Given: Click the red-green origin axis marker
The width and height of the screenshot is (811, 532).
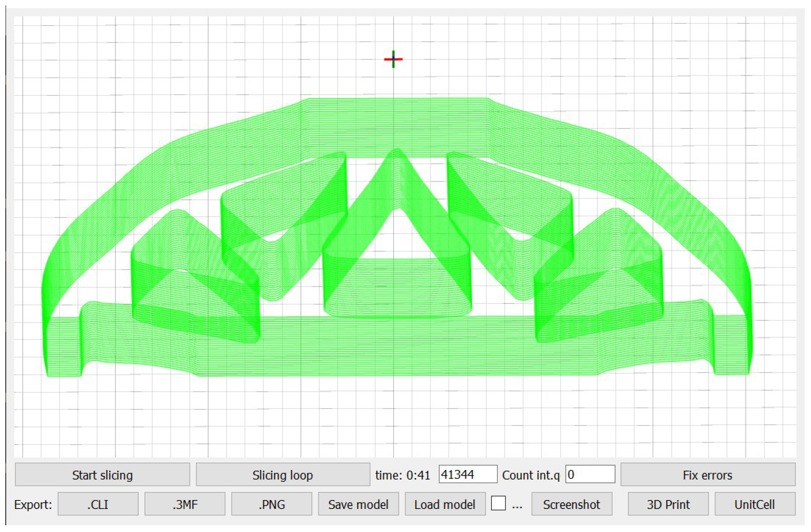Looking at the screenshot, I should coord(393,59).
